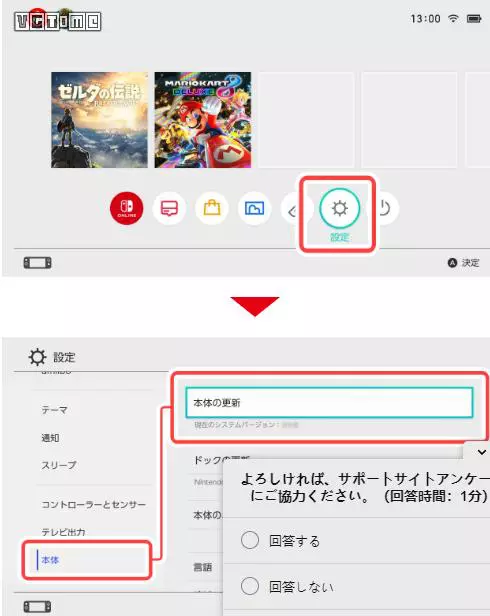Select the 回答しない radio button
The image size is (490, 616).
250,586
